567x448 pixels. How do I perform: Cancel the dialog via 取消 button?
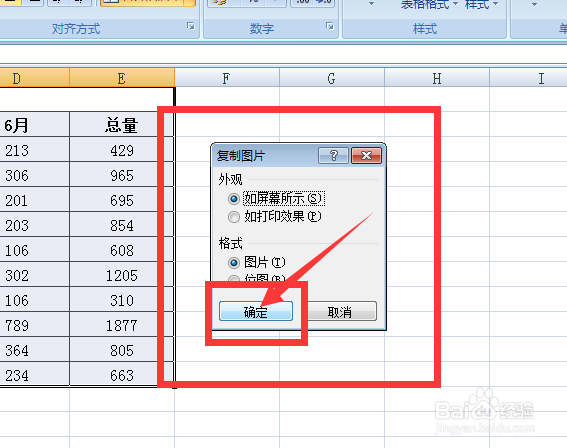(x=340, y=311)
